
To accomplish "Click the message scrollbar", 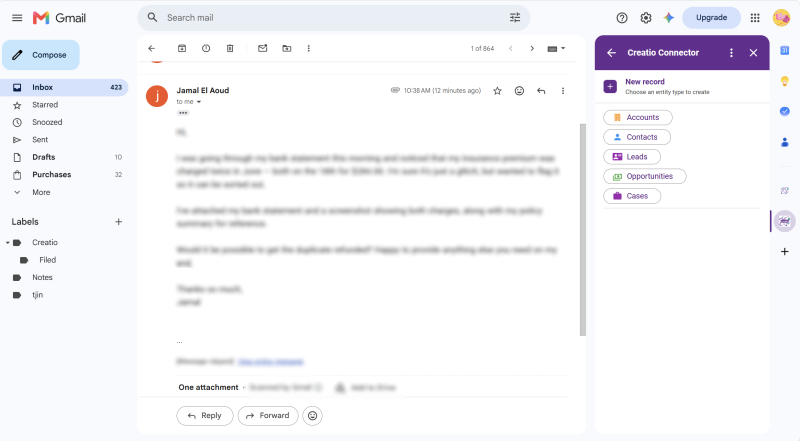I will 583,230.
